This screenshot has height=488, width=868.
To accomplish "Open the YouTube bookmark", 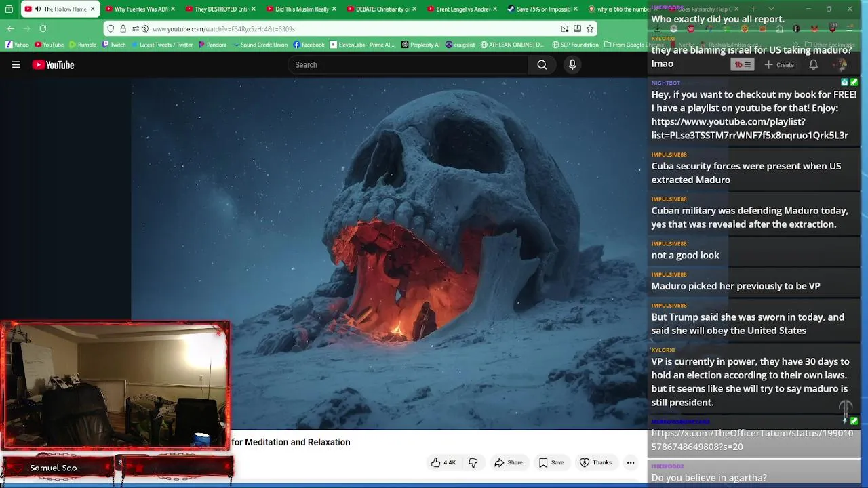I will tap(49, 45).
